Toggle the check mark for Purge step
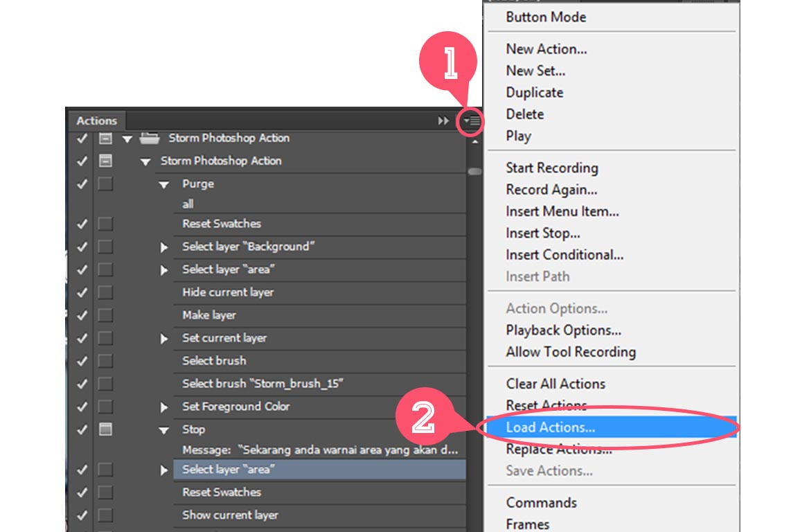The height and width of the screenshot is (532, 809). [82, 184]
